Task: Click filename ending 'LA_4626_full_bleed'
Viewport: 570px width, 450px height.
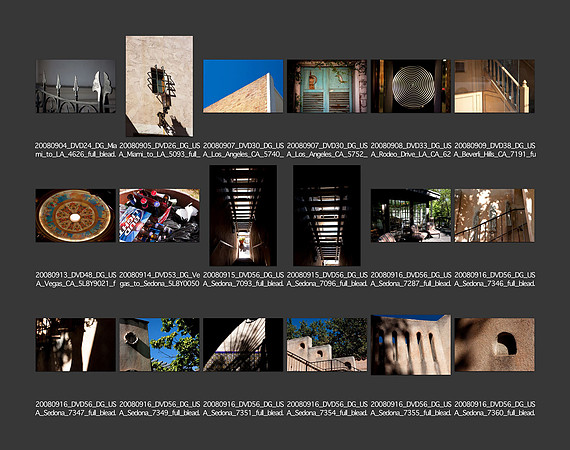Action: (76, 150)
